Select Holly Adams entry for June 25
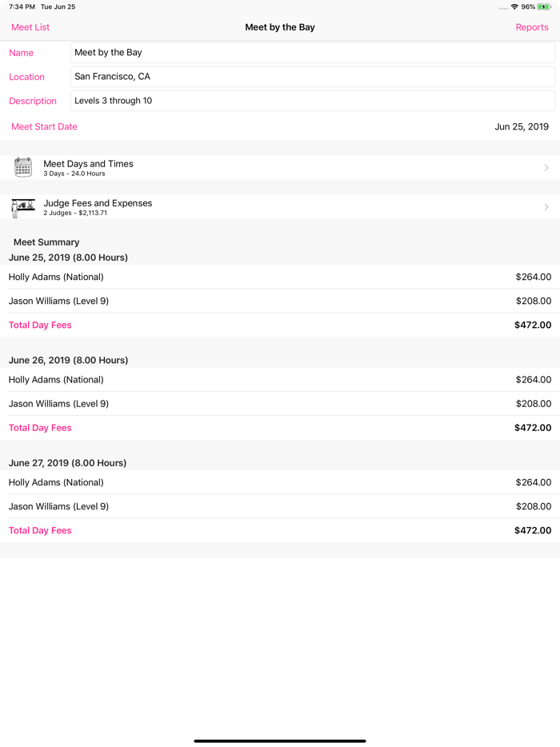The height and width of the screenshot is (747, 560). pos(280,277)
